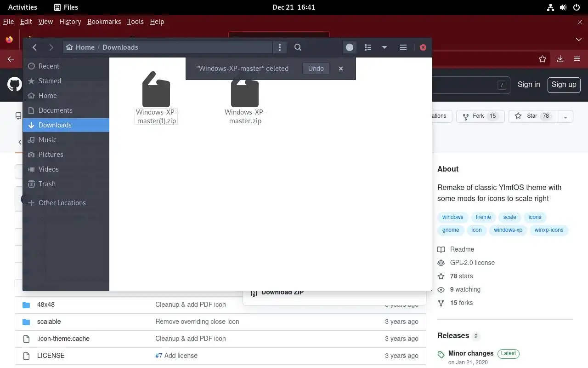
Task: Open scalable folder in repository
Action: (49, 322)
